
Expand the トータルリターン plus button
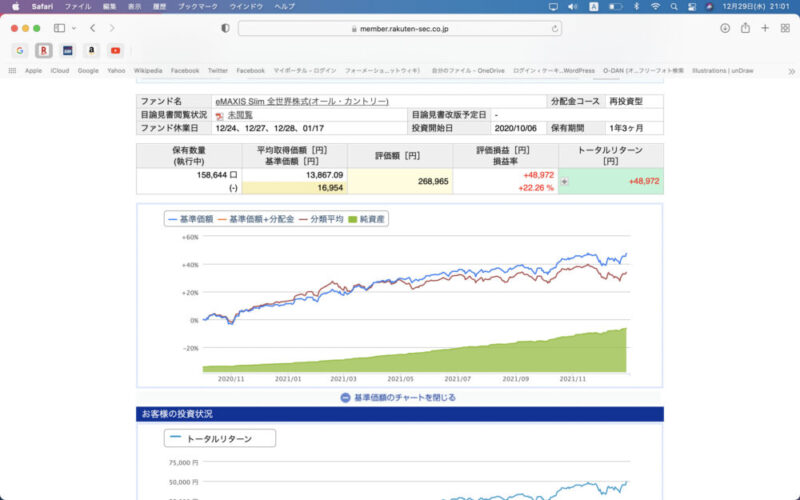(564, 181)
